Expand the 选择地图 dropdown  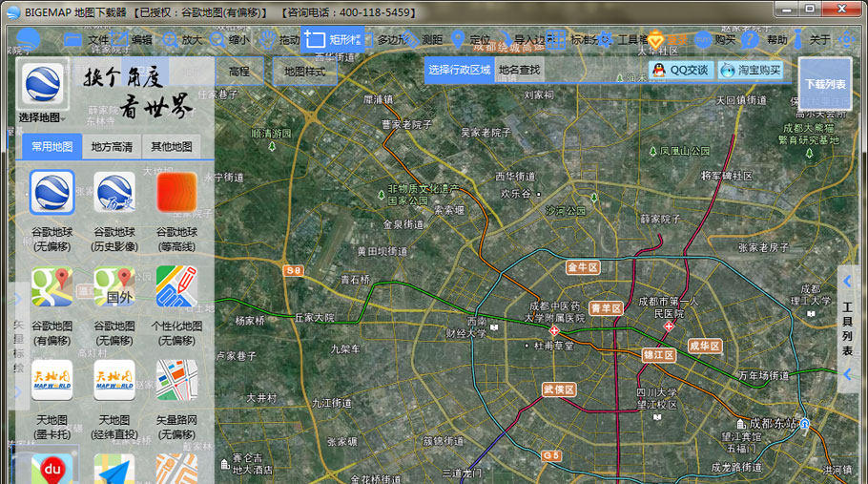(42, 117)
